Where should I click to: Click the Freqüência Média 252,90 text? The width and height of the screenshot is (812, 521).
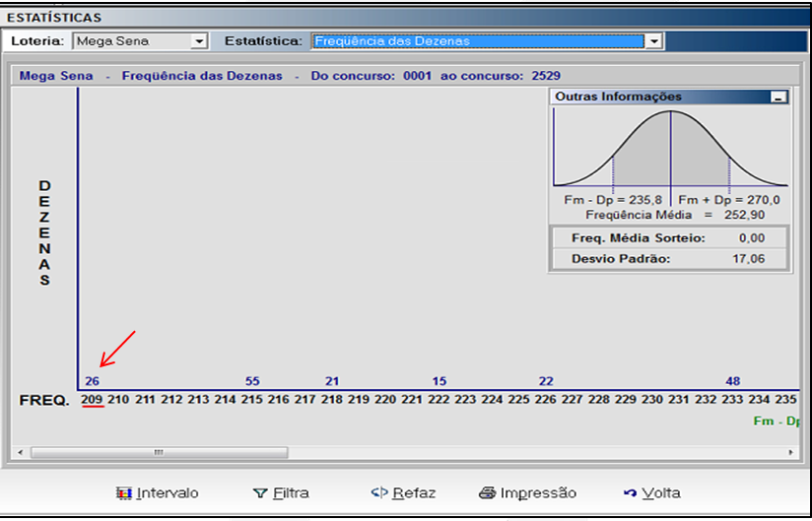pyautogui.click(x=675, y=215)
